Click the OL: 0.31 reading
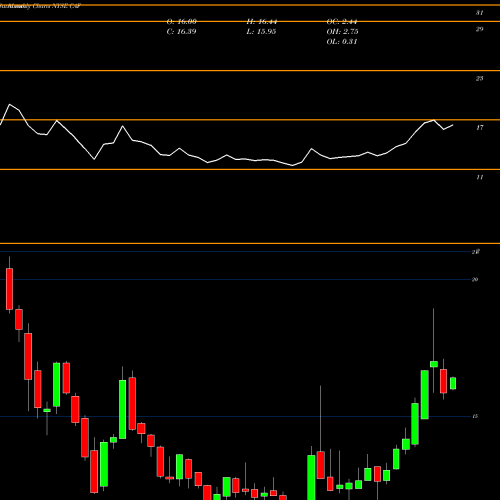 [342, 42]
